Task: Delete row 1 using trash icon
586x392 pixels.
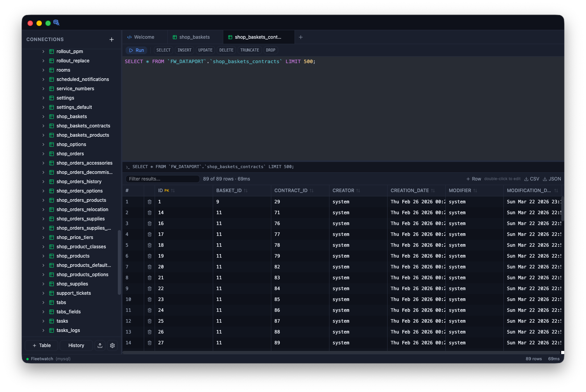Action: [x=150, y=202]
